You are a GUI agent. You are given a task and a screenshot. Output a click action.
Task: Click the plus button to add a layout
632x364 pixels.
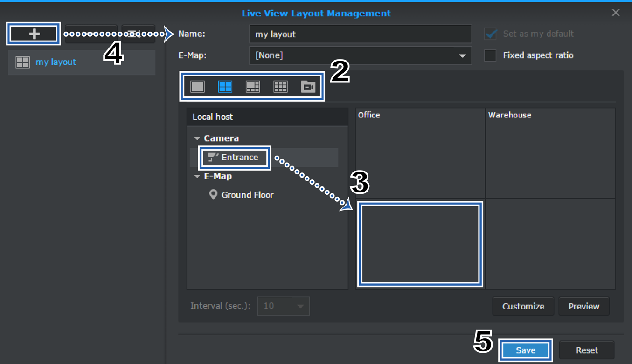click(x=34, y=34)
